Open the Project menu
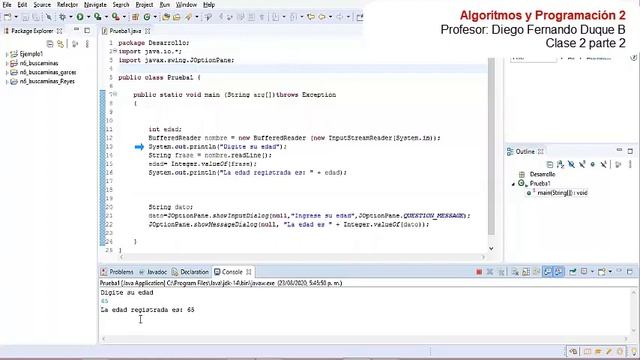 click(x=144, y=5)
